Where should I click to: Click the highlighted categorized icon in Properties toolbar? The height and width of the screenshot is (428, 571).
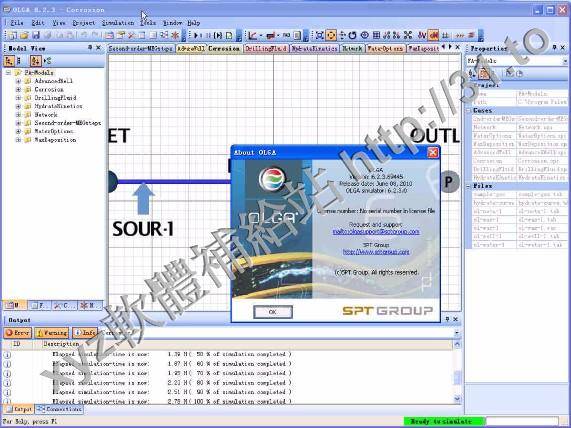pos(484,73)
